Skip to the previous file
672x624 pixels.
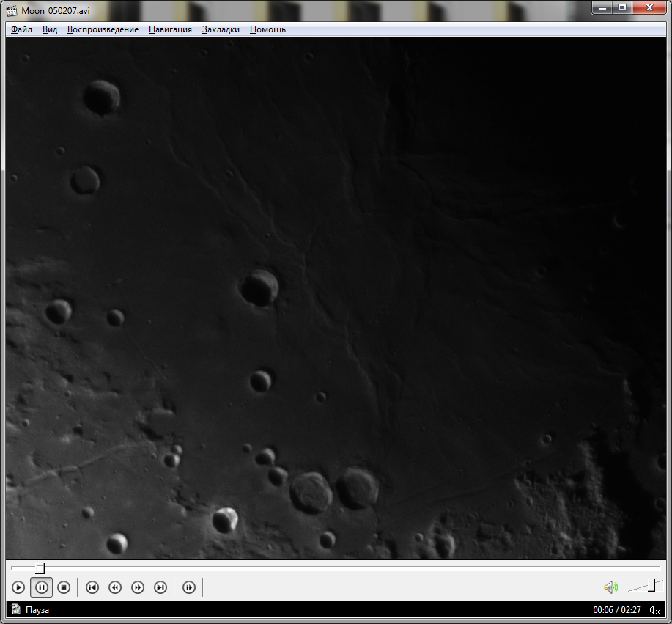pyautogui.click(x=92, y=587)
